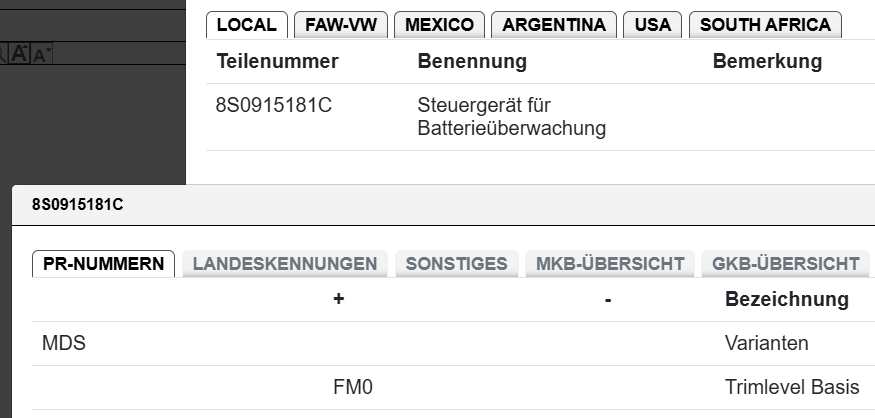Open the SONSTIGES tab

(456, 264)
